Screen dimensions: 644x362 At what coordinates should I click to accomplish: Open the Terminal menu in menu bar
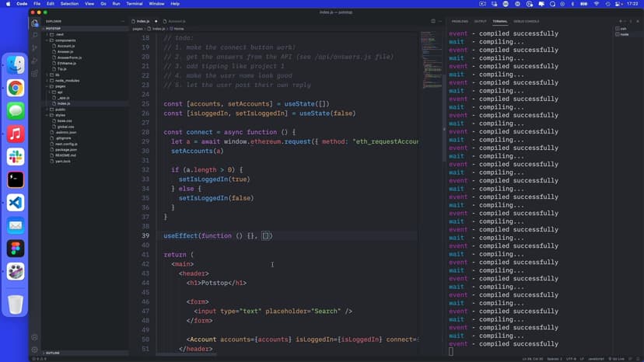135,4
